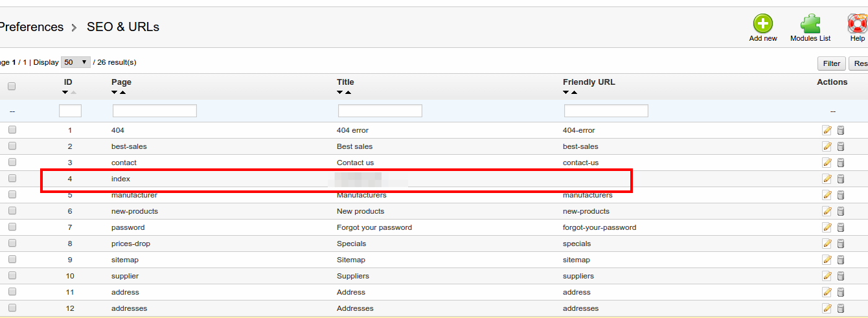868x318 pixels.
Task: Edit the best-sales row
Action: [x=827, y=146]
